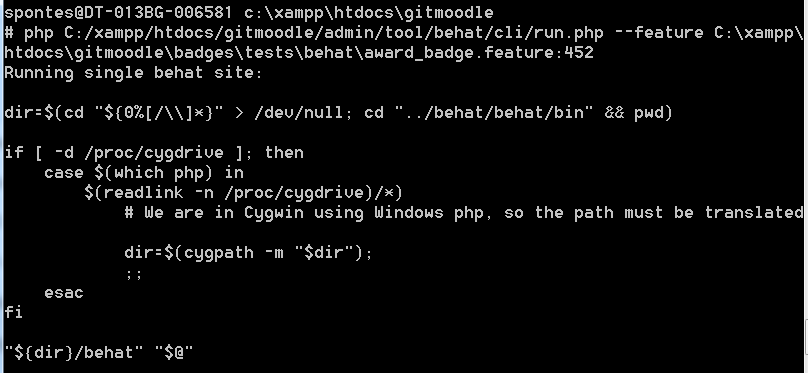Click the c:\xampp\htdocs\gitmoodle path in prompt
This screenshot has width=808, height=373.
tap(368, 12)
